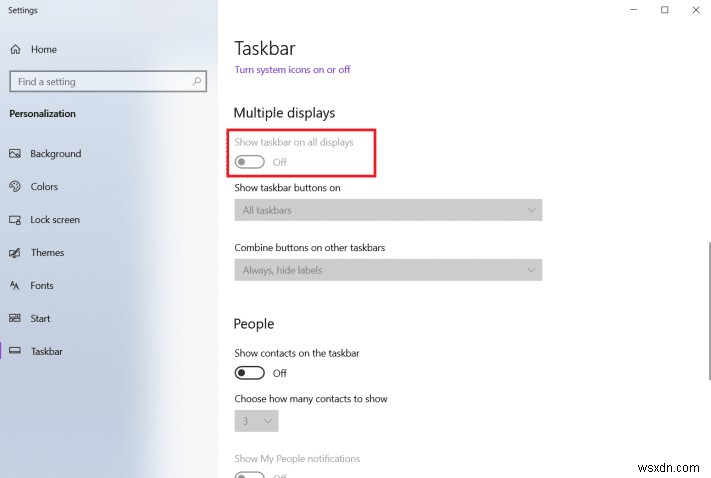This screenshot has height=478, width=711.
Task: Click the Colors palette icon
Action: [x=15, y=187]
